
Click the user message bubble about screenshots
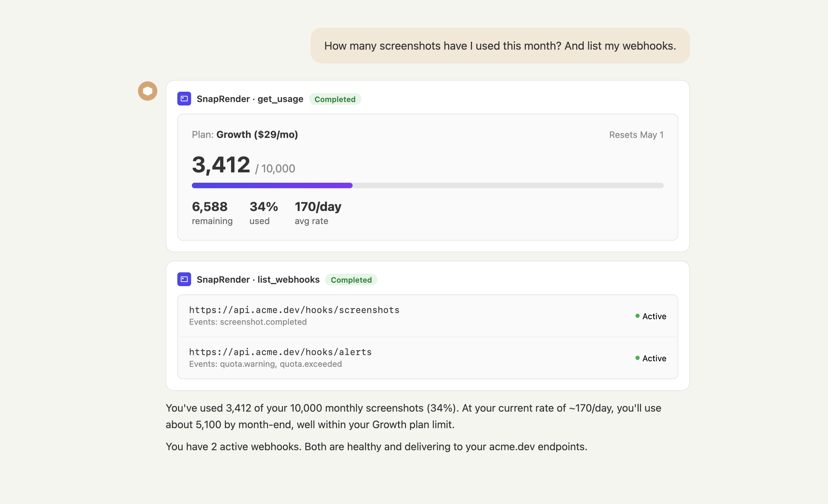[500, 46]
